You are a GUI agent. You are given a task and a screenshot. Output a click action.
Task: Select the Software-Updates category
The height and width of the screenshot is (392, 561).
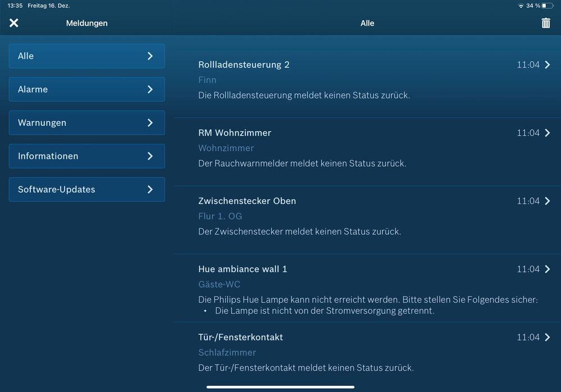tap(86, 189)
